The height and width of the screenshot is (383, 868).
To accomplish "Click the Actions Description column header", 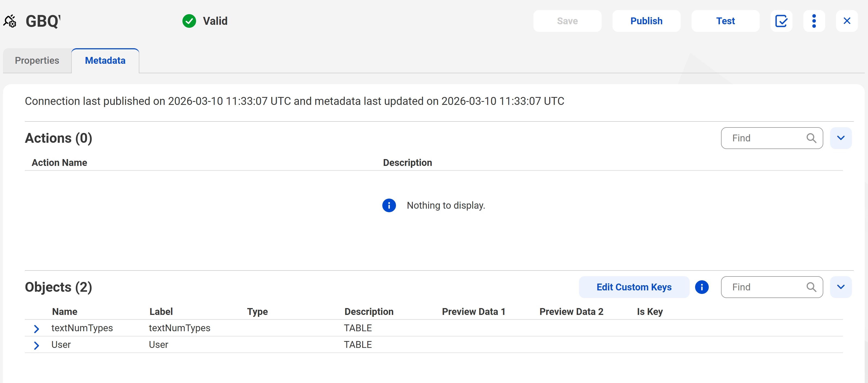I will (x=407, y=163).
